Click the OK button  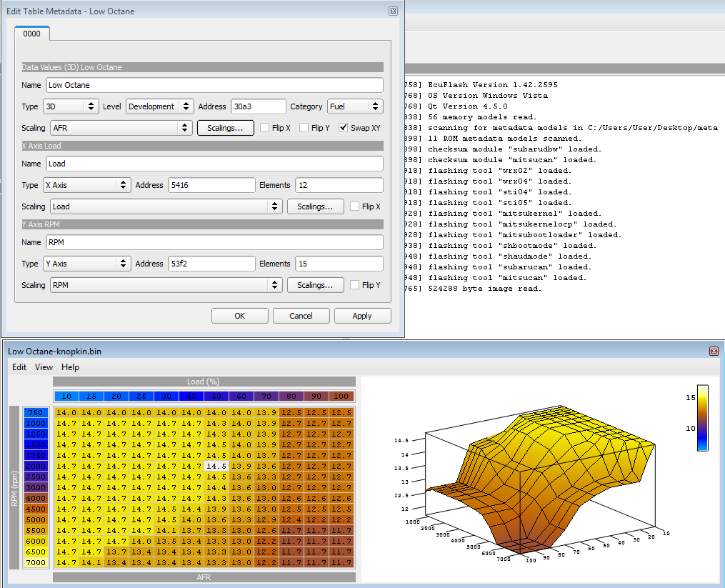click(239, 316)
